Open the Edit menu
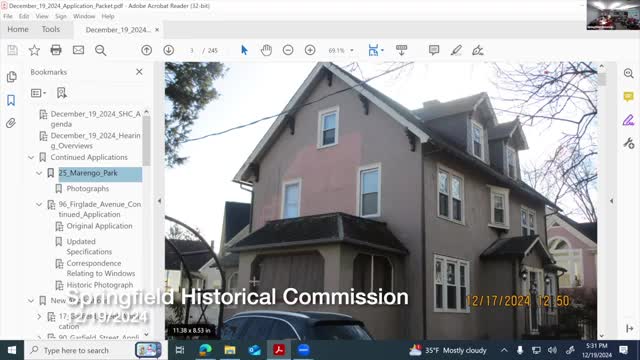 coord(24,16)
